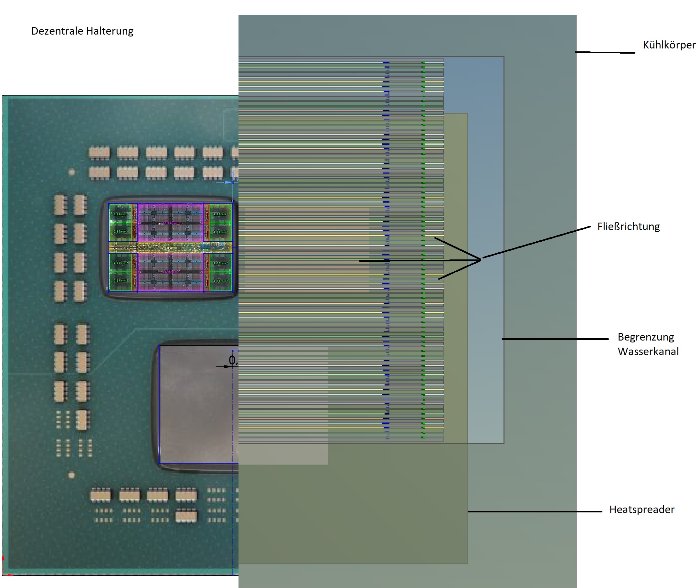Click the red origin marker at the substrate's bottom-left

[3, 559]
